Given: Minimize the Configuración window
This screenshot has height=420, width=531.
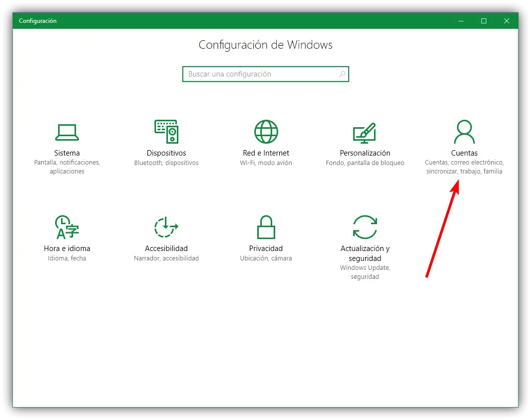Looking at the screenshot, I should [x=461, y=21].
